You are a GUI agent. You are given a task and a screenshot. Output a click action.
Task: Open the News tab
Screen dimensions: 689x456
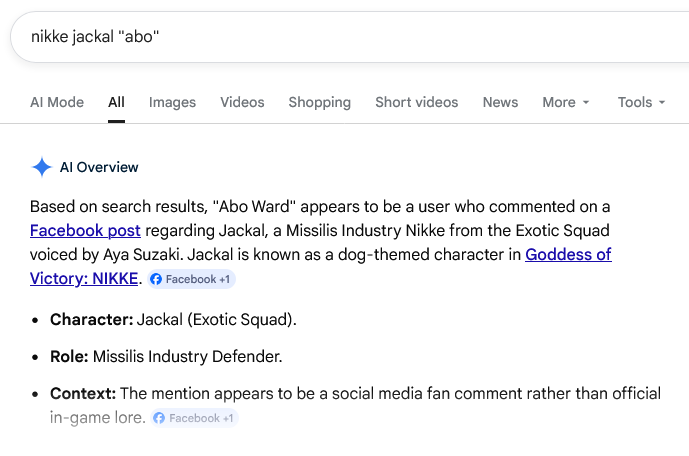500,102
